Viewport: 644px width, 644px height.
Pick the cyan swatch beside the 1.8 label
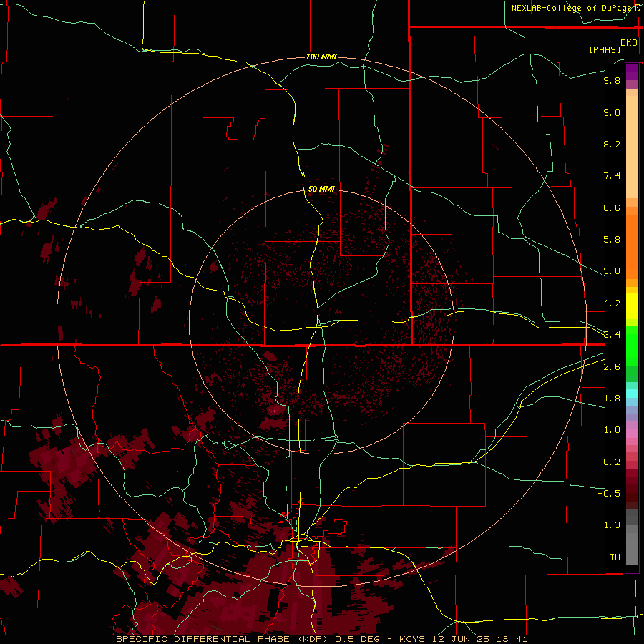pos(632,394)
